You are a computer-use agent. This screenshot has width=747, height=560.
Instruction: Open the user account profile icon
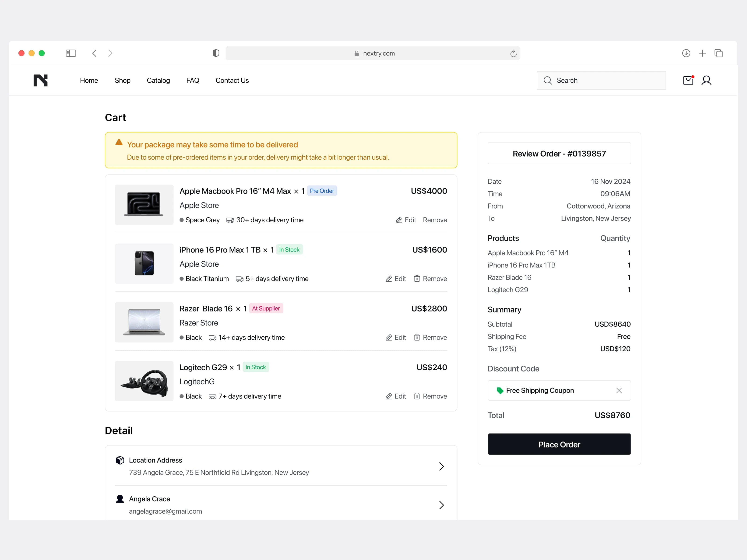click(706, 80)
